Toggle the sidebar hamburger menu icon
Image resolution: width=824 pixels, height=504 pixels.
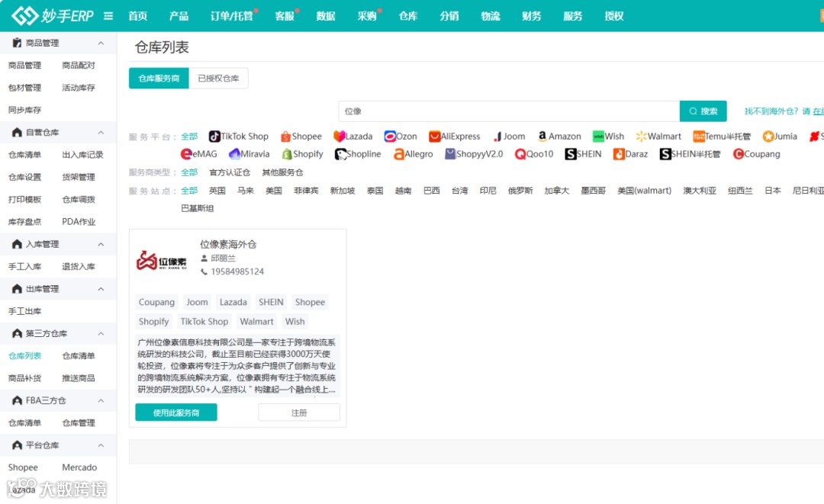(108, 16)
